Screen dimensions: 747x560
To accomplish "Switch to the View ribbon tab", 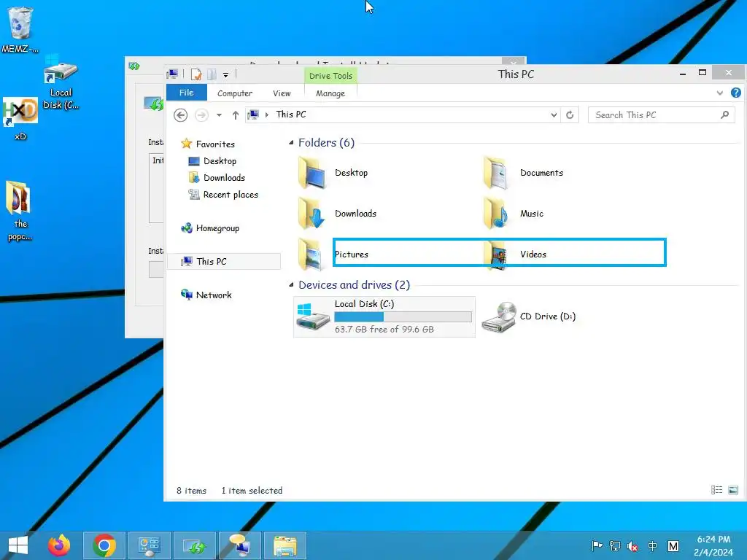I will 282,93.
